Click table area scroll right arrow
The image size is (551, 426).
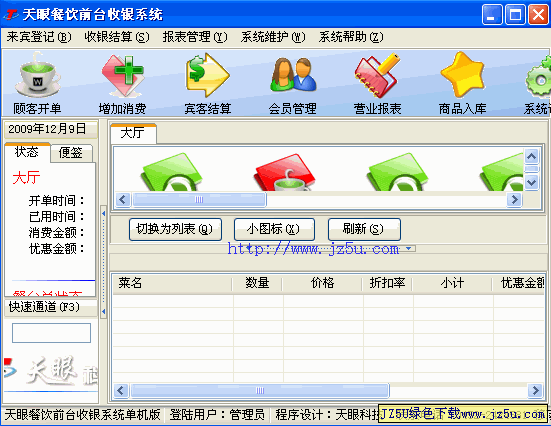pyautogui.click(x=514, y=200)
